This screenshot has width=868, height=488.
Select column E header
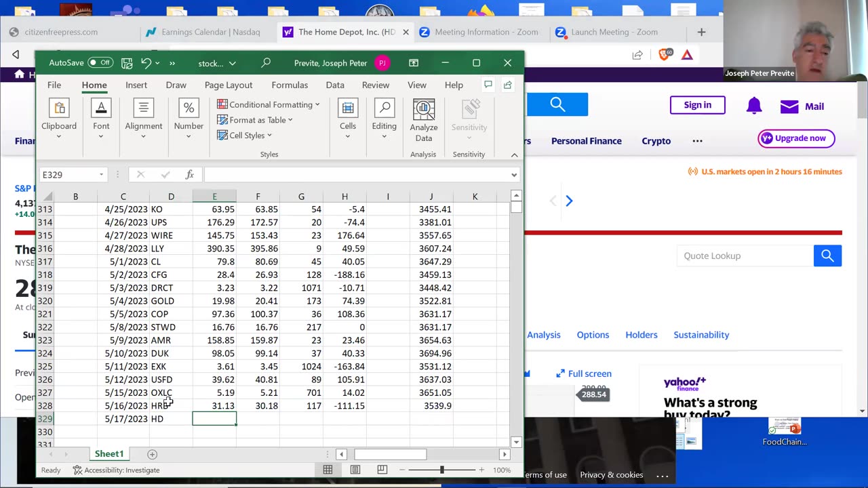point(214,197)
